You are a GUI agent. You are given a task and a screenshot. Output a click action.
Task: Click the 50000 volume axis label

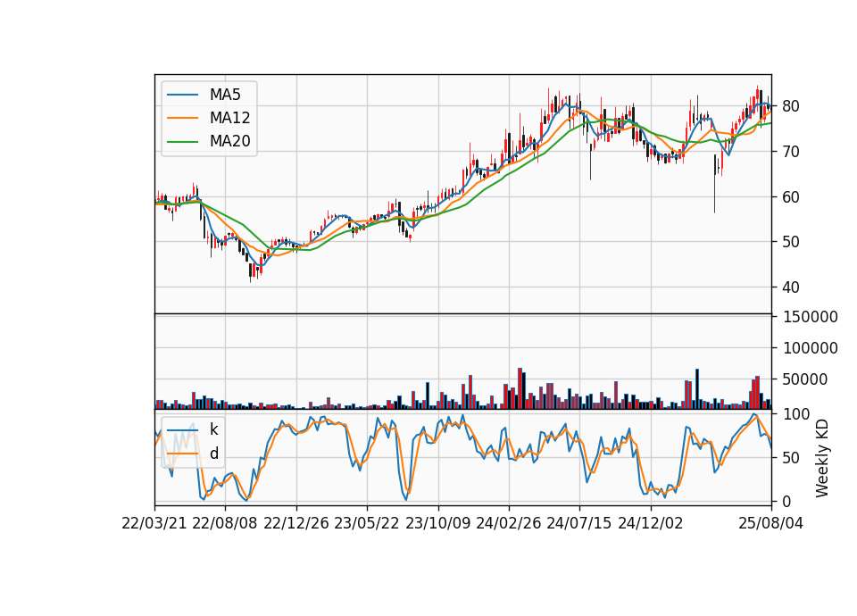pos(805,379)
